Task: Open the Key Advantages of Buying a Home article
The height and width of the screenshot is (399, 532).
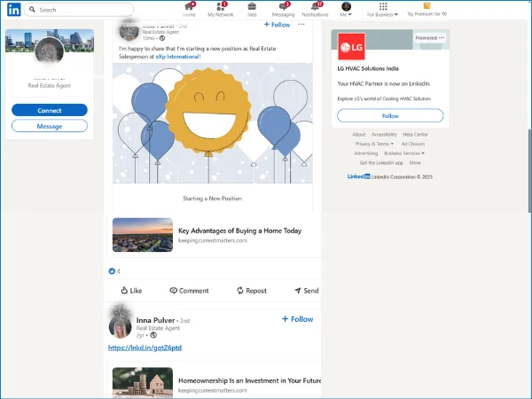Action: pos(240,231)
